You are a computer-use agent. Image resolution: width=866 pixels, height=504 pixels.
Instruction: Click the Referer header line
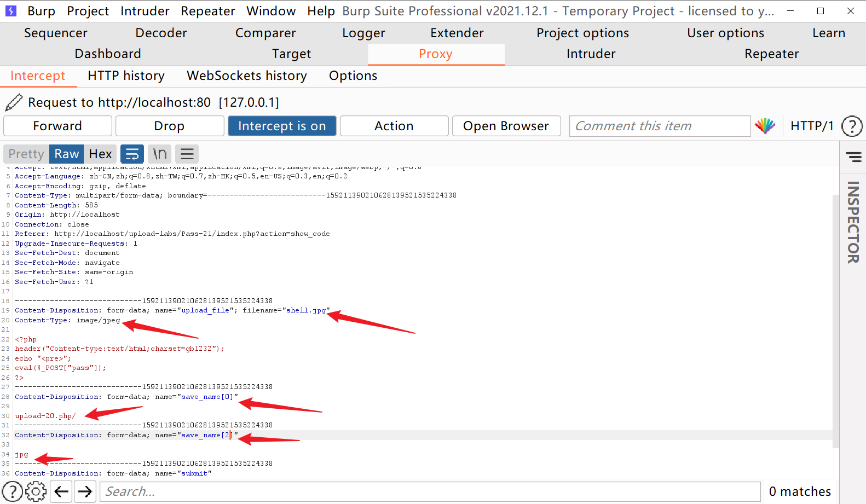[x=172, y=234]
